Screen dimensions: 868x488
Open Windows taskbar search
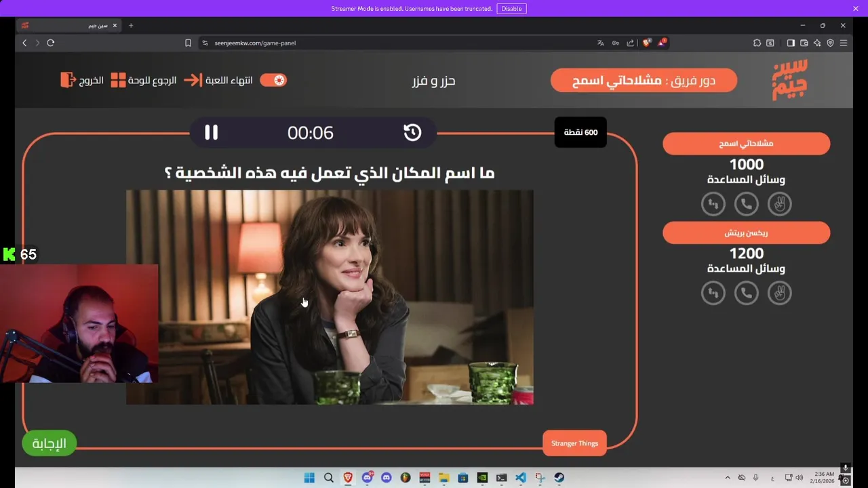(329, 478)
